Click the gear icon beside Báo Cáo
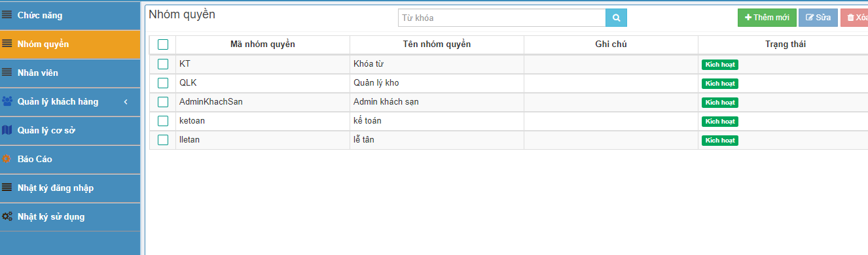Image resolution: width=868 pixels, height=255 pixels. pos(7,159)
